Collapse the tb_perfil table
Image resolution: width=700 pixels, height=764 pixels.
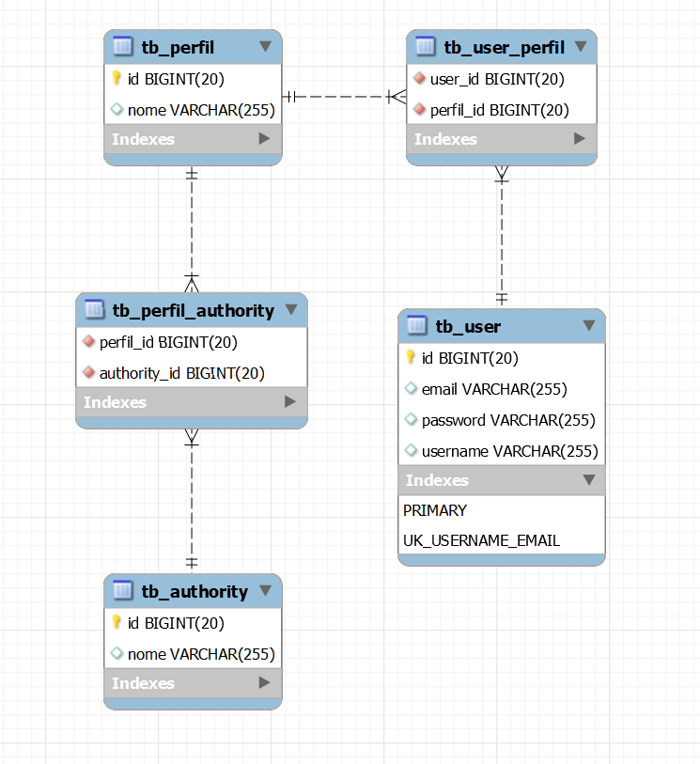coord(266,47)
